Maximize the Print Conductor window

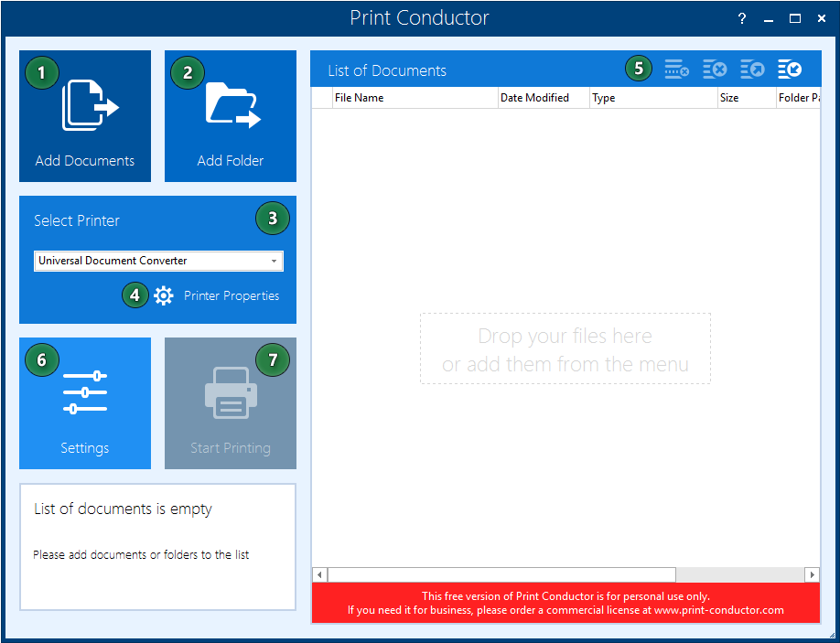click(795, 18)
